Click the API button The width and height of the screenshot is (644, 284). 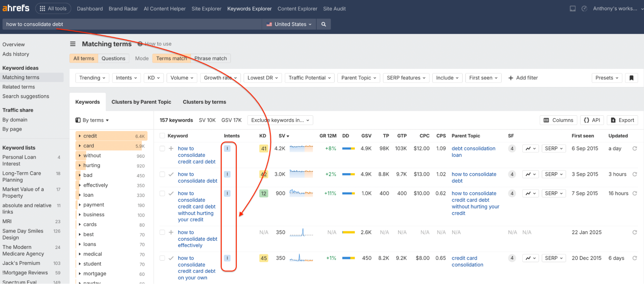[592, 120]
